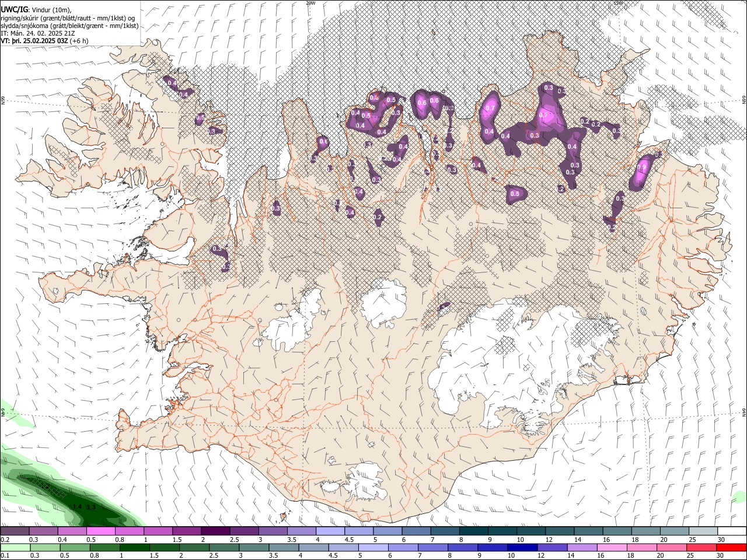Image resolution: width=747 pixels, height=560 pixels.
Task: Click the '0.2' label of the upper scale
Action: click(x=5, y=540)
